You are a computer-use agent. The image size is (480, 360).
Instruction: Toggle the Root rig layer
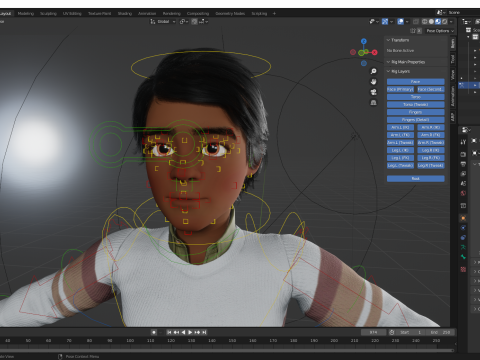coord(415,179)
